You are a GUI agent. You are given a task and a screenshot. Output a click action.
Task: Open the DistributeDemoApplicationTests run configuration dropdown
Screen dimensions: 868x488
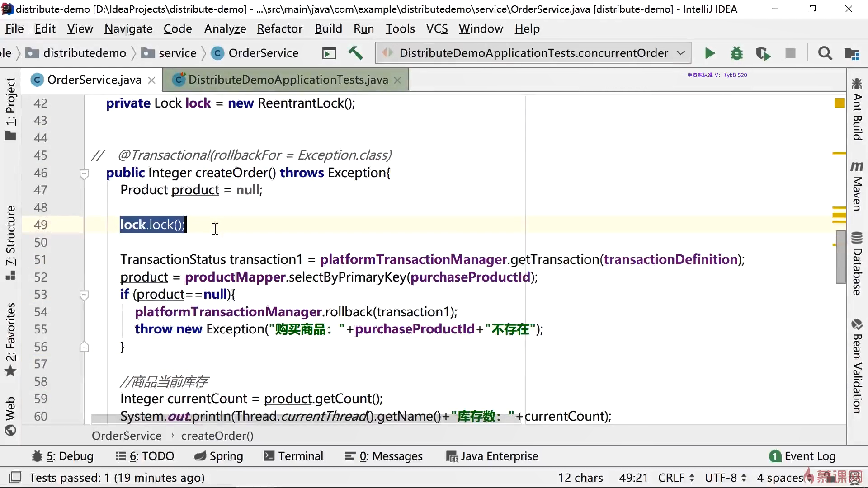(x=533, y=53)
